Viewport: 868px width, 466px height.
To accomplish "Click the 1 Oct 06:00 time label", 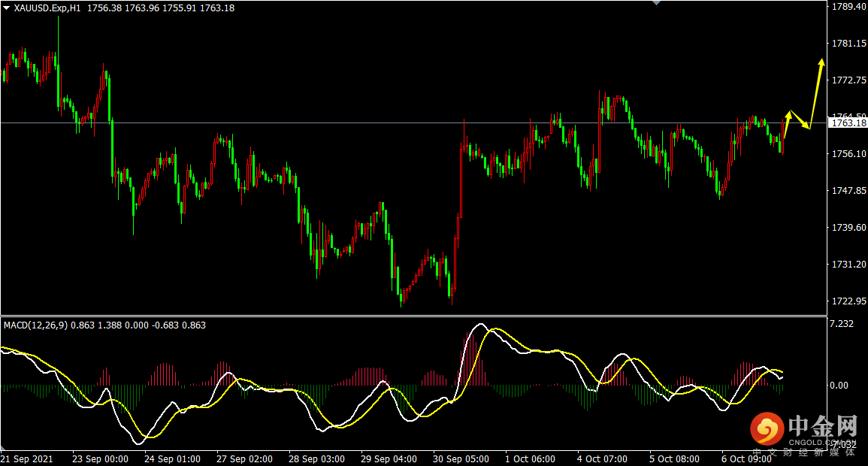I will pyautogui.click(x=531, y=458).
